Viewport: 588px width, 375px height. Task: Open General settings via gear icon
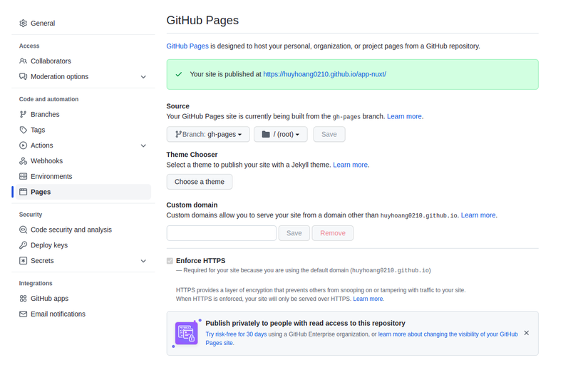click(x=24, y=24)
